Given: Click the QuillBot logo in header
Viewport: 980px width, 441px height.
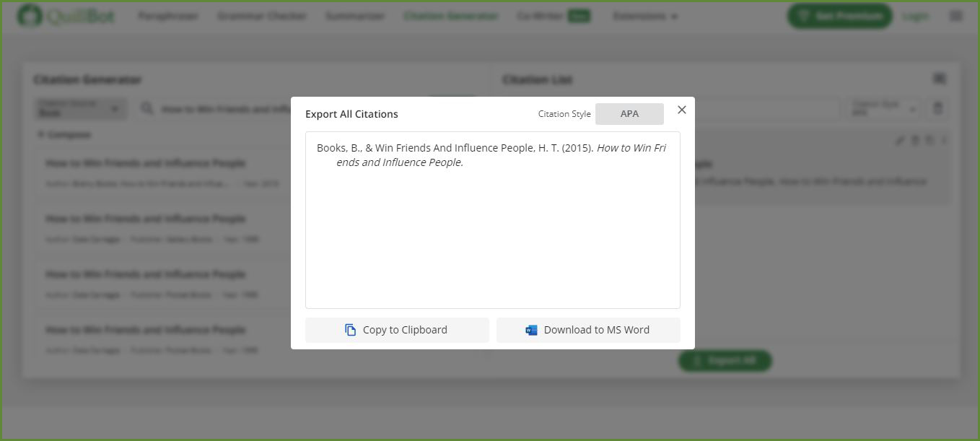Looking at the screenshot, I should point(66,16).
